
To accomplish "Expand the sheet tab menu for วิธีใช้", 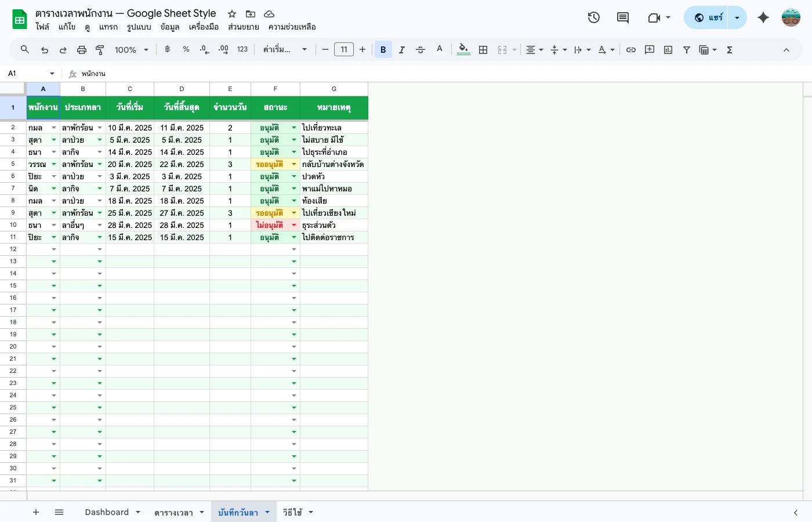I will tap(311, 512).
